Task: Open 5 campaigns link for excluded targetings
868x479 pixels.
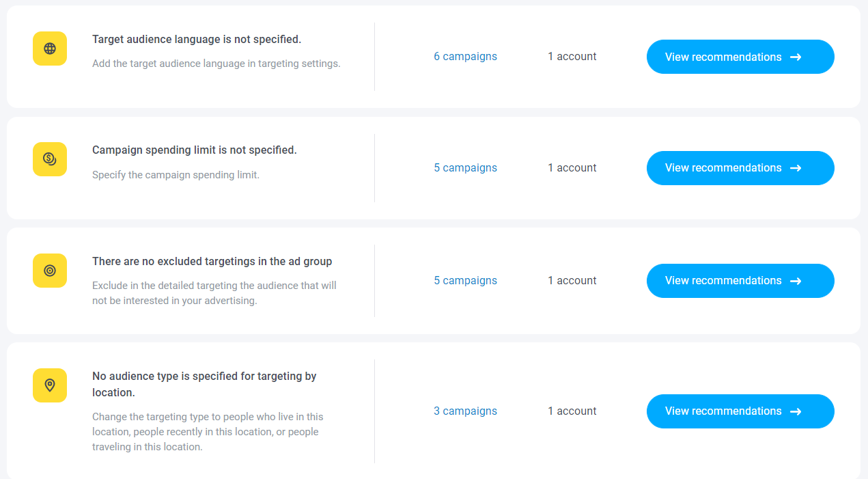Action: click(x=465, y=281)
